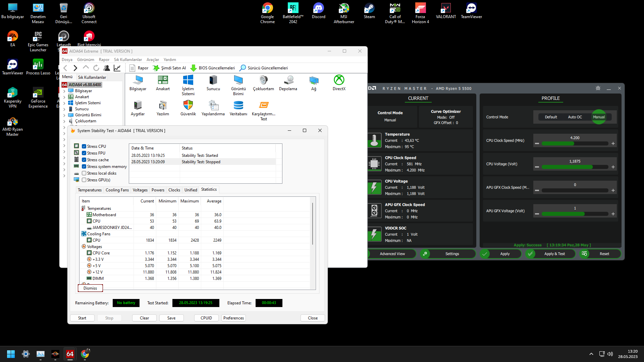Enable the Stress GPU(s) checkbox
Screen dimensions: 644x362
[x=84, y=180]
